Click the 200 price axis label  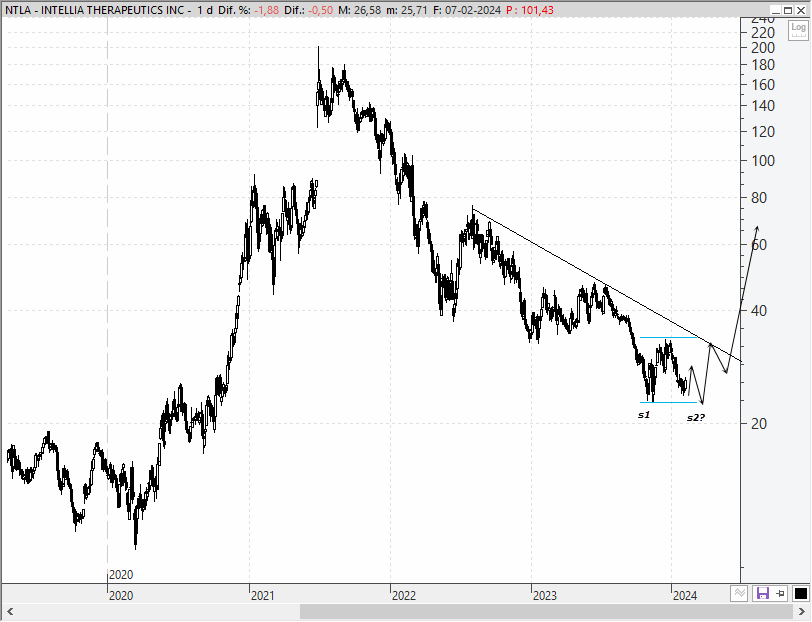coord(763,48)
